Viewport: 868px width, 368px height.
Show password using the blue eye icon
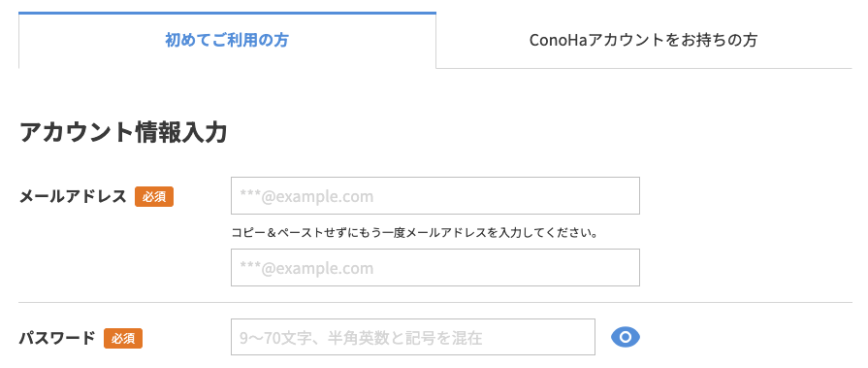pos(626,337)
